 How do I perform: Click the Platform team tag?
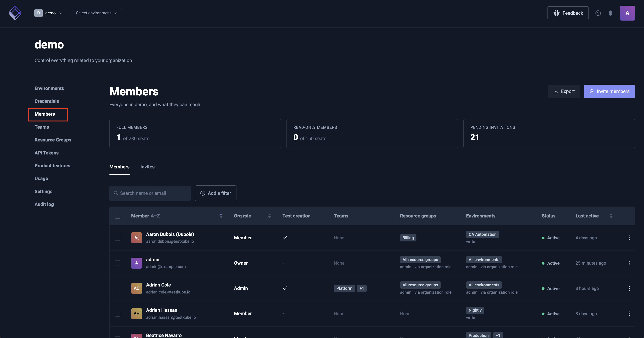click(344, 288)
